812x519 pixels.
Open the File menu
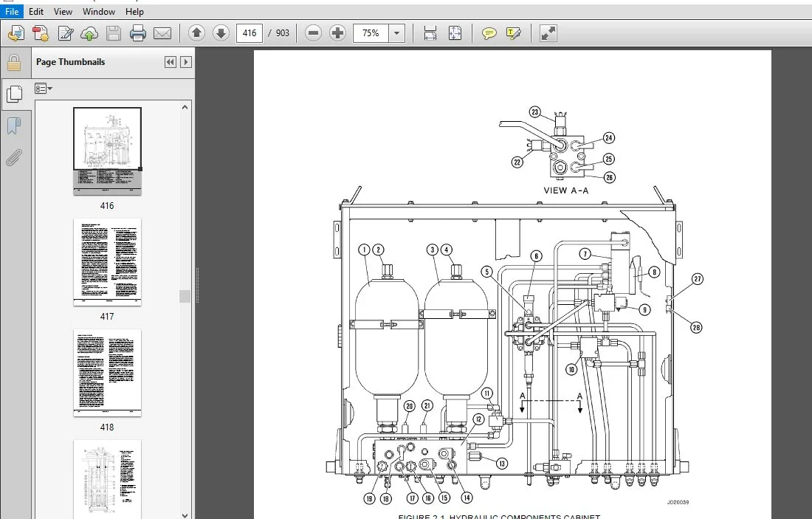tap(11, 11)
